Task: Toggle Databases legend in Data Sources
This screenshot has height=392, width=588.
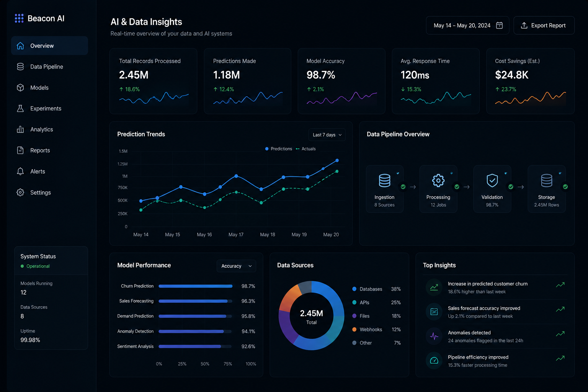Action: click(x=376, y=289)
